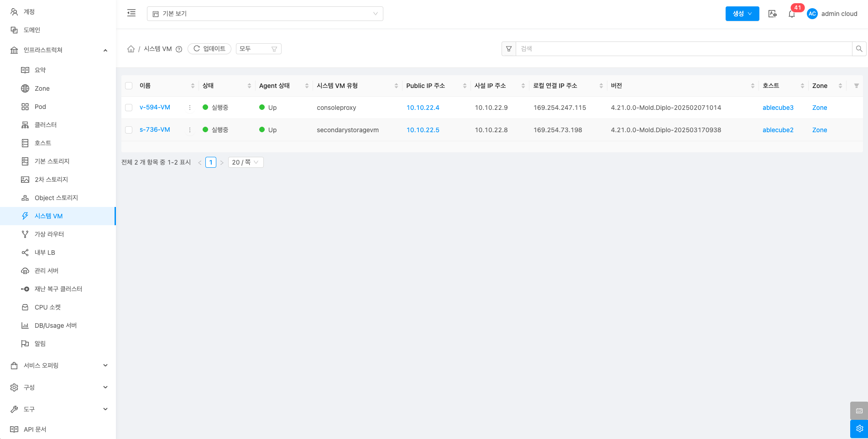The width and height of the screenshot is (868, 439).
Task: Click the 검색 search input field
Action: click(x=683, y=49)
